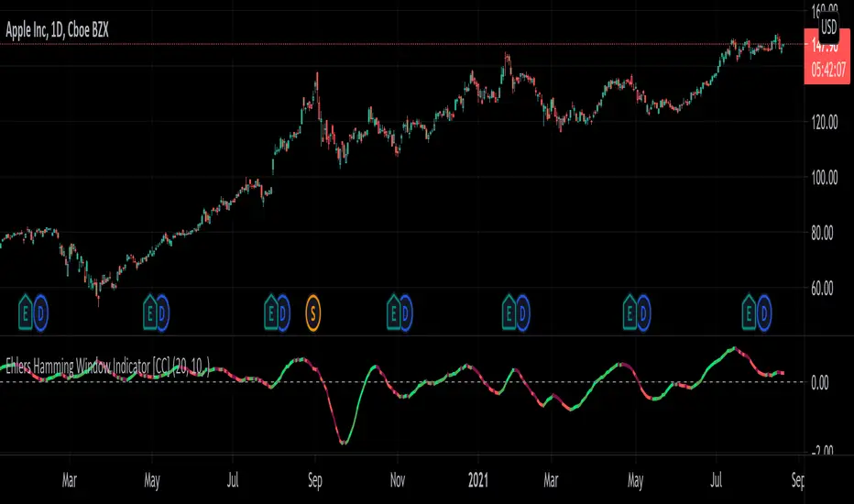Click the earnings E icon near November 2020
The image size is (854, 504).
point(393,312)
